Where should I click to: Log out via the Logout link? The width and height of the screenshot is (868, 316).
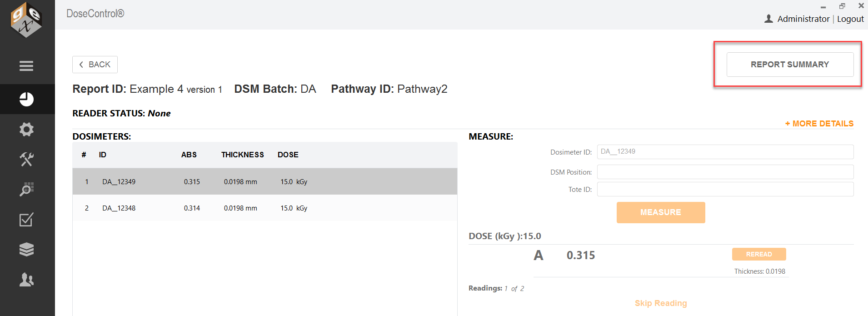[x=850, y=19]
